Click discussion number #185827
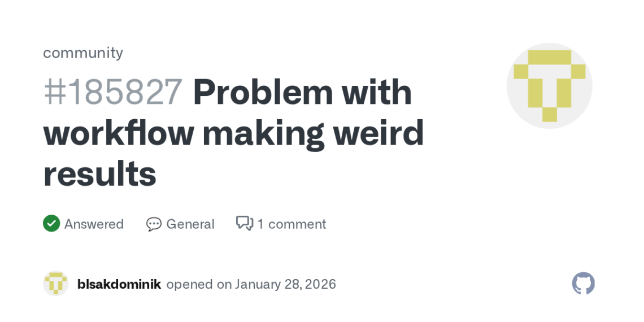This screenshot has width=644, height=322. tap(113, 92)
